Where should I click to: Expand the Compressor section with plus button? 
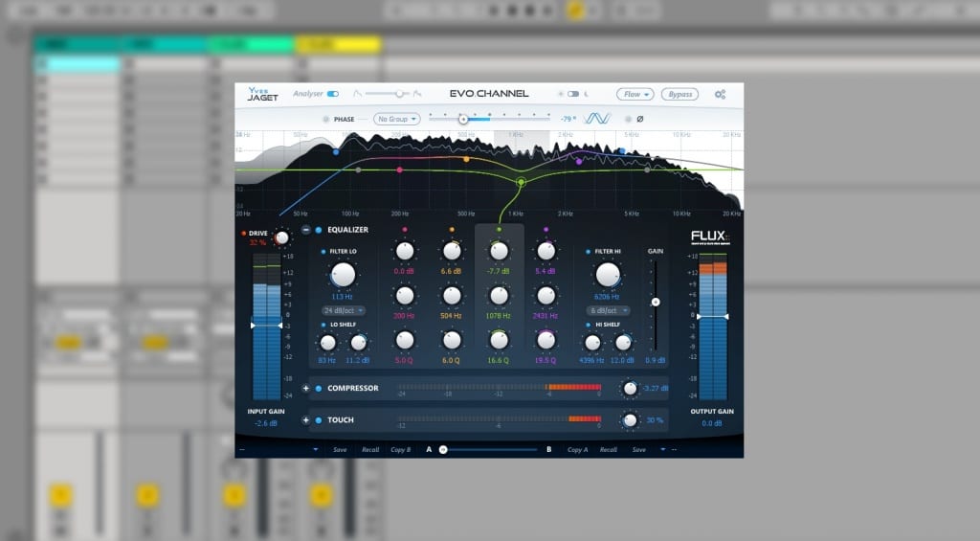click(305, 389)
